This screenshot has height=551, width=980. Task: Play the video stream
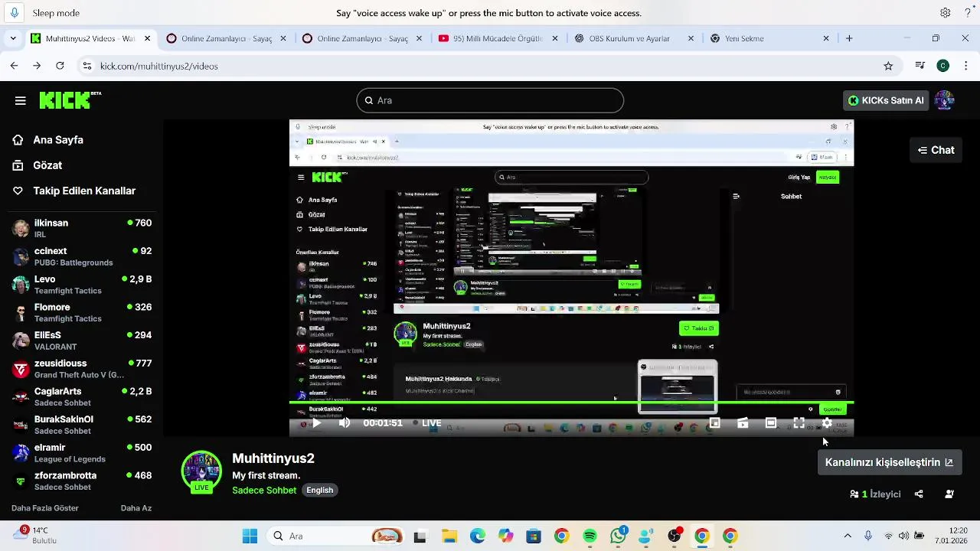click(x=316, y=422)
